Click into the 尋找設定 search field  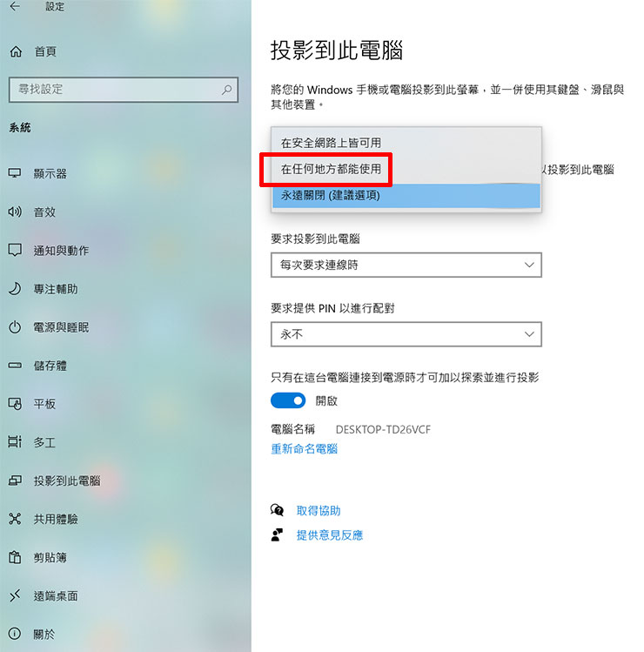pyautogui.click(x=124, y=90)
